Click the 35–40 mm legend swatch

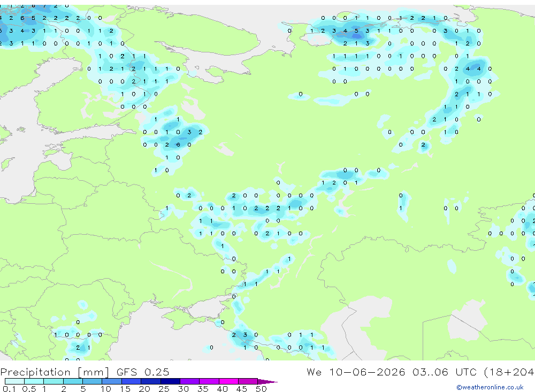pos(209,381)
